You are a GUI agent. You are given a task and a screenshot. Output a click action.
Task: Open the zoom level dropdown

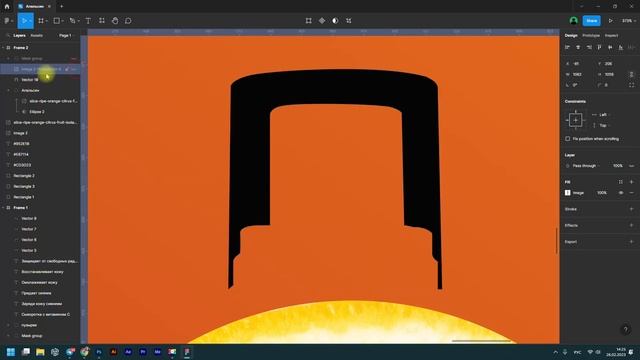[x=629, y=21]
